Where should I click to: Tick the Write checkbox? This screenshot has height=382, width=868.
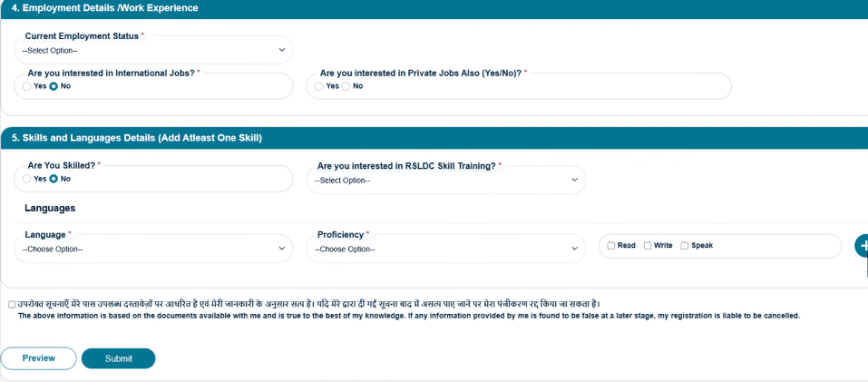tap(648, 246)
